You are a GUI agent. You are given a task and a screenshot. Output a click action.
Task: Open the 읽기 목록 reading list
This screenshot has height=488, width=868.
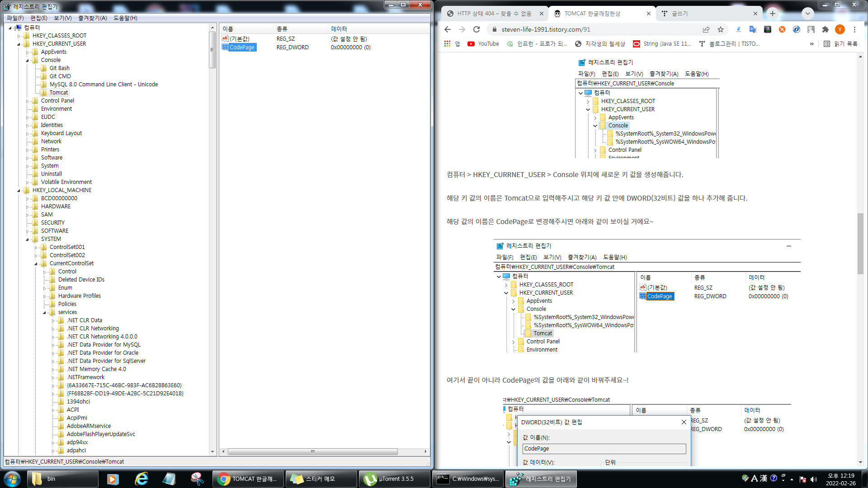841,44
